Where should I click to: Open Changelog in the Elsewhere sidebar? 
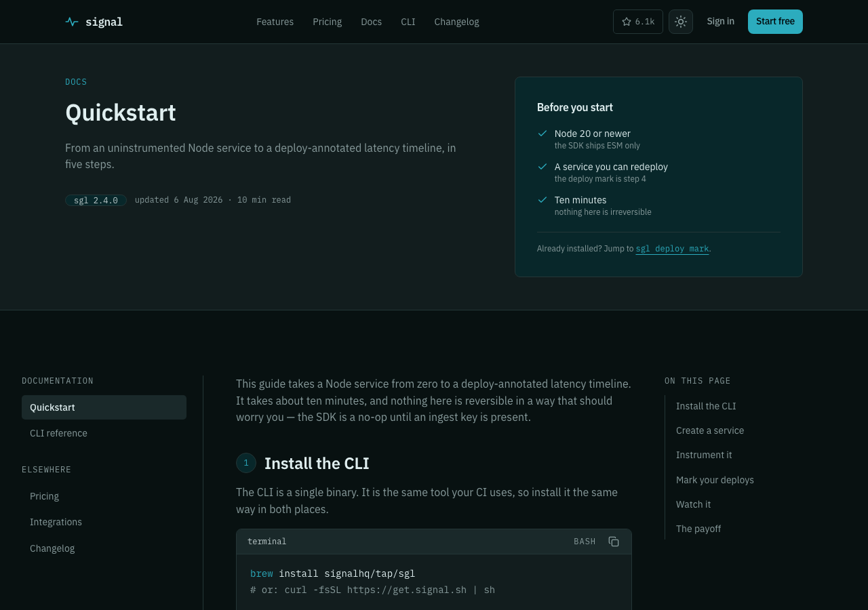tap(104, 548)
